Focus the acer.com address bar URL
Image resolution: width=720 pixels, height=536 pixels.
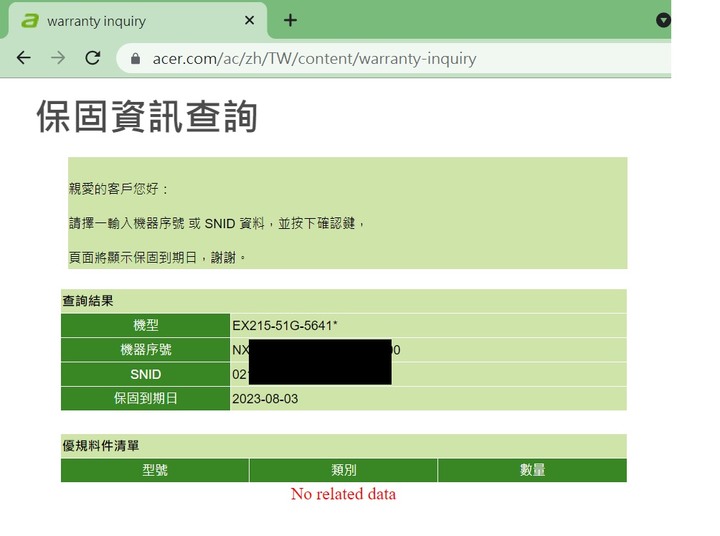(314, 59)
